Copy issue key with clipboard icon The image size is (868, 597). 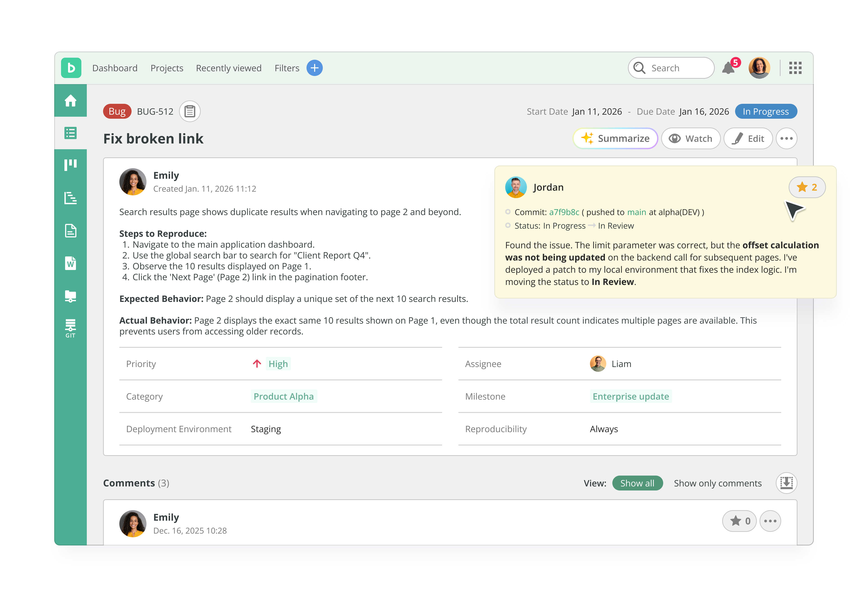click(189, 111)
